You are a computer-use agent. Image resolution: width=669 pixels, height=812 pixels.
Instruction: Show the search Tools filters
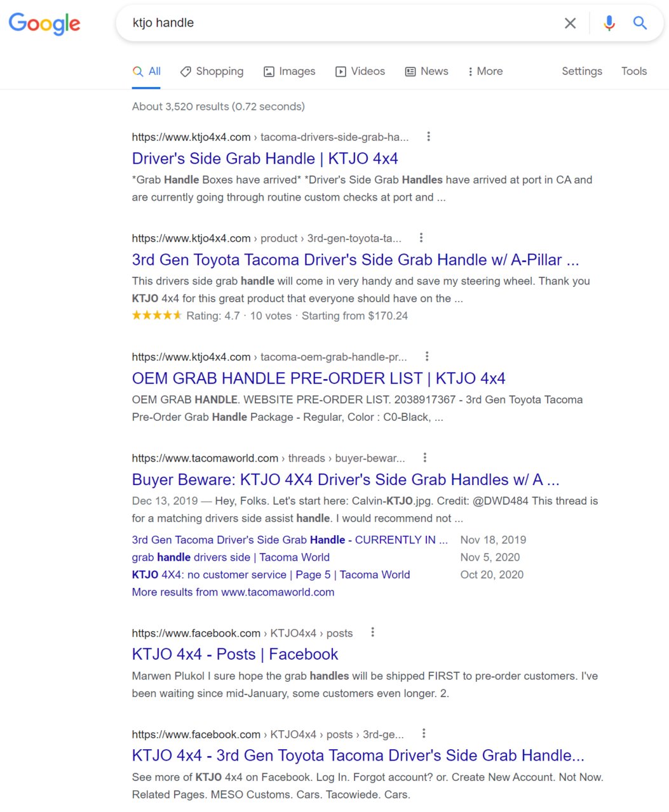click(634, 71)
